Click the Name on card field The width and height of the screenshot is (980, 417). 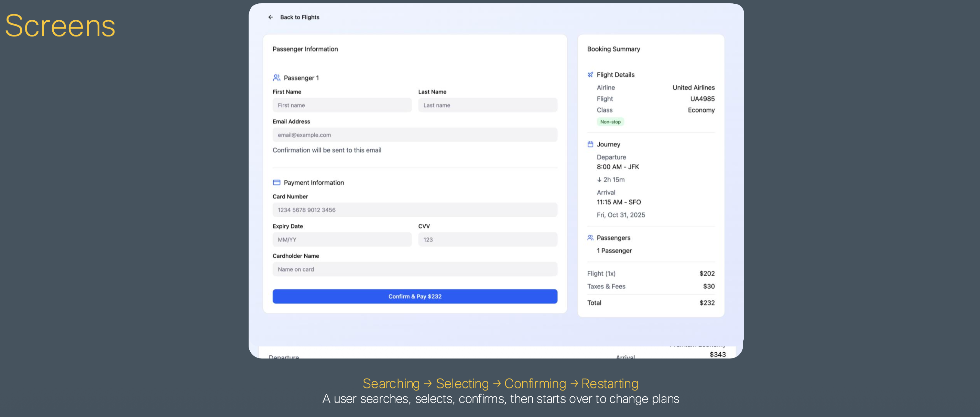click(415, 269)
